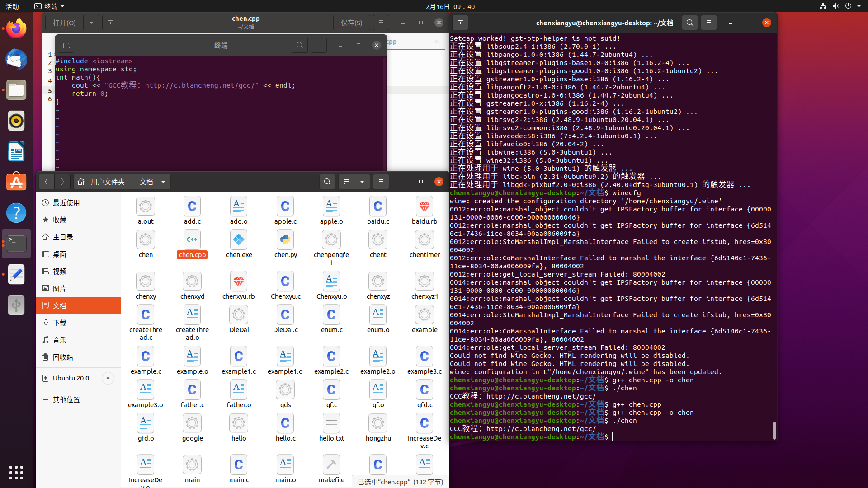Click the right terminal scrollbar
Image resolution: width=868 pixels, height=488 pixels.
(774, 430)
